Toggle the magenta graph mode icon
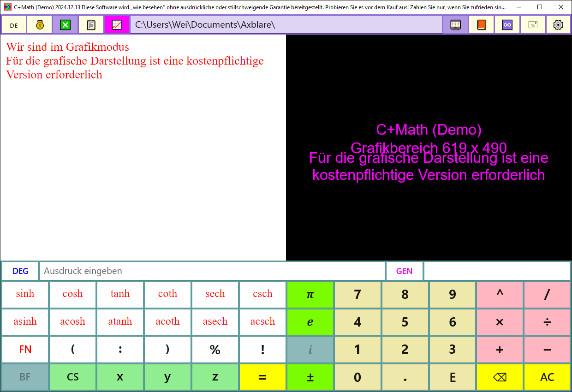The image size is (572, 392). [117, 25]
